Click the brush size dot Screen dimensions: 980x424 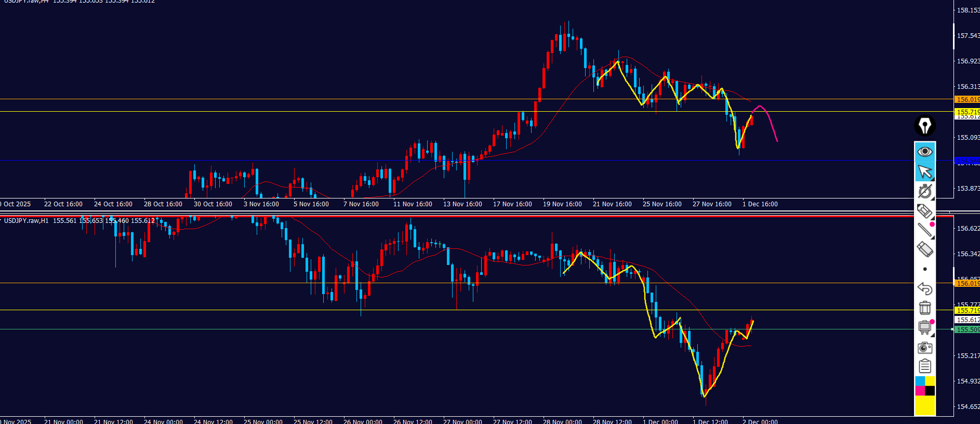pyautogui.click(x=925, y=269)
